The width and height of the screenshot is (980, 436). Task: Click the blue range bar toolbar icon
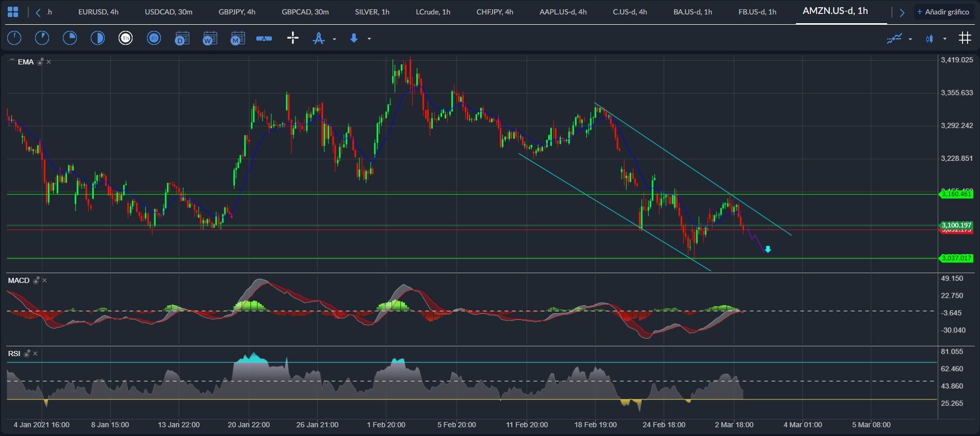[264, 38]
